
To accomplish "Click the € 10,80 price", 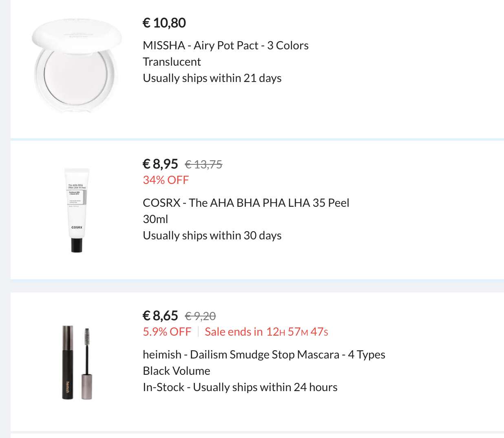I will 164,23.
